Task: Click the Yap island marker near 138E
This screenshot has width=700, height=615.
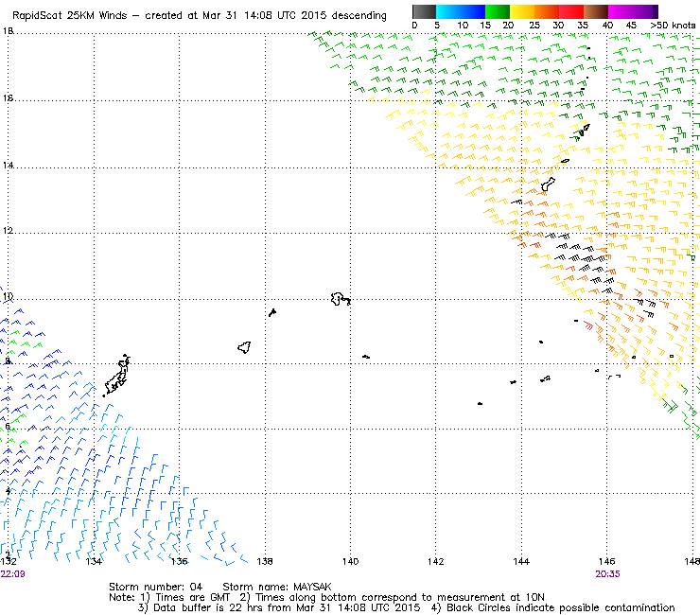Action: pyautogui.click(x=272, y=312)
